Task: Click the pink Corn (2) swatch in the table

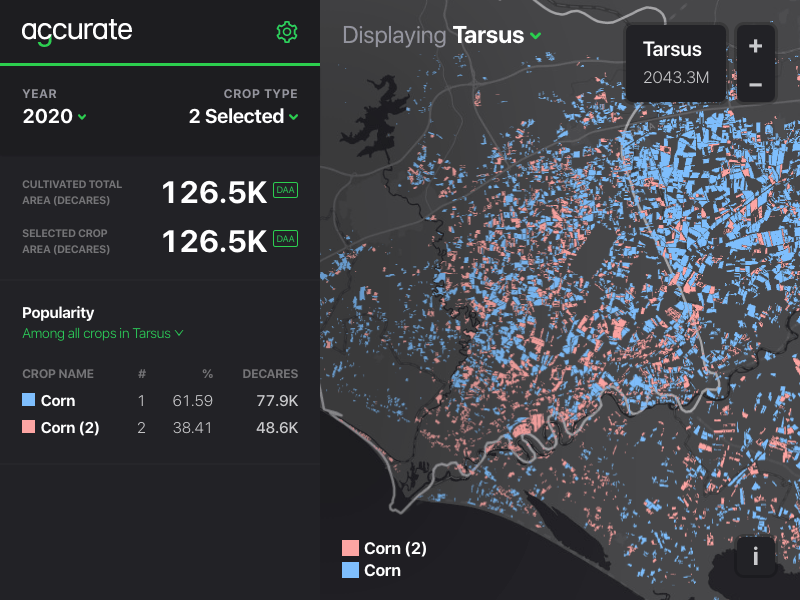Action: [29, 427]
